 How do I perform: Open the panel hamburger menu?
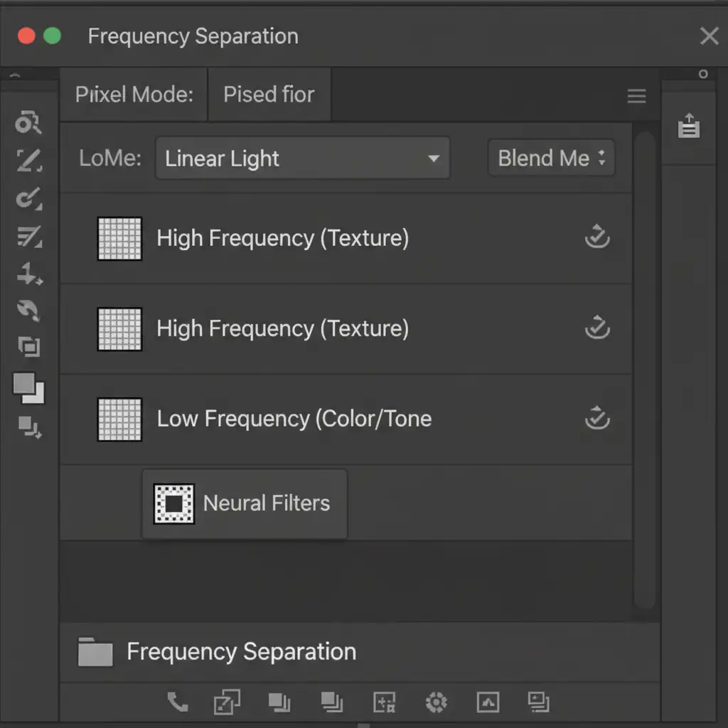tap(636, 96)
